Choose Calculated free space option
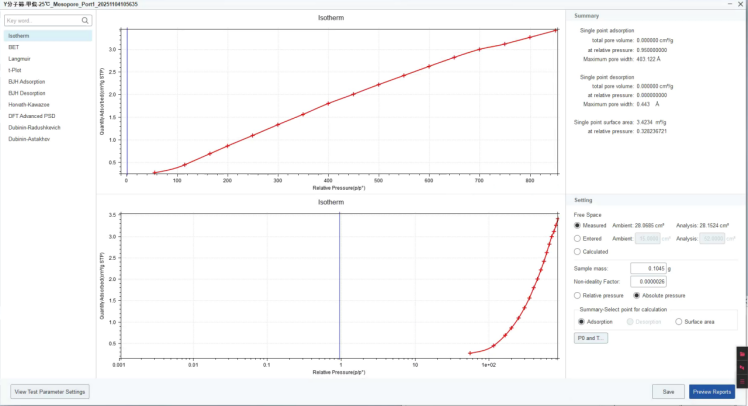This screenshot has height=406, width=748. [578, 252]
